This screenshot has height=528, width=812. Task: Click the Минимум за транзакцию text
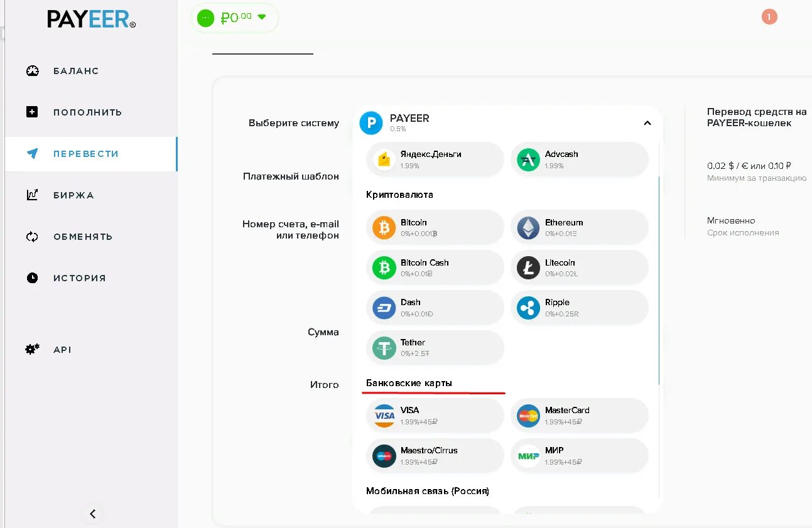coord(757,178)
